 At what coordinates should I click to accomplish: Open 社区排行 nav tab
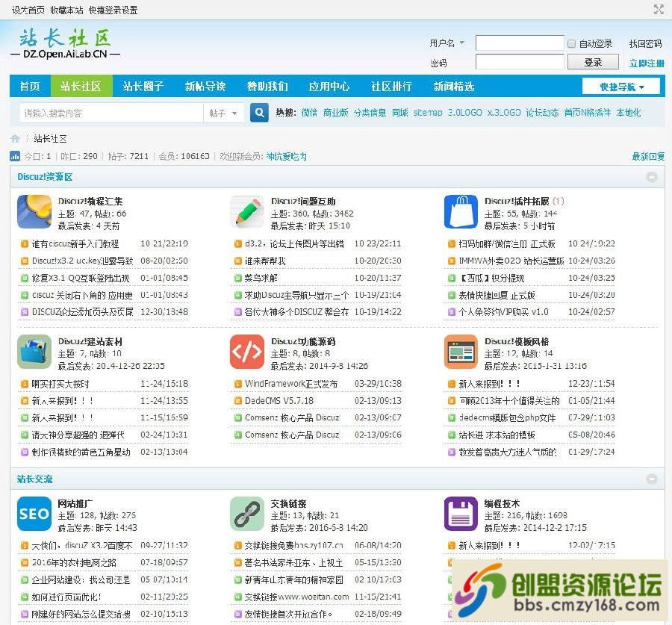[392, 86]
